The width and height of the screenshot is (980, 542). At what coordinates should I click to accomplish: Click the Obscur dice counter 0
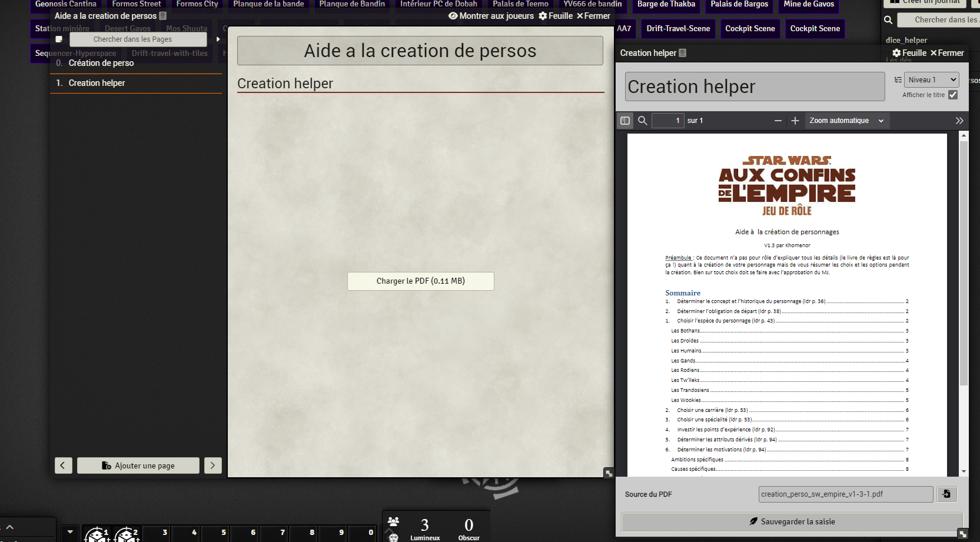(x=469, y=524)
